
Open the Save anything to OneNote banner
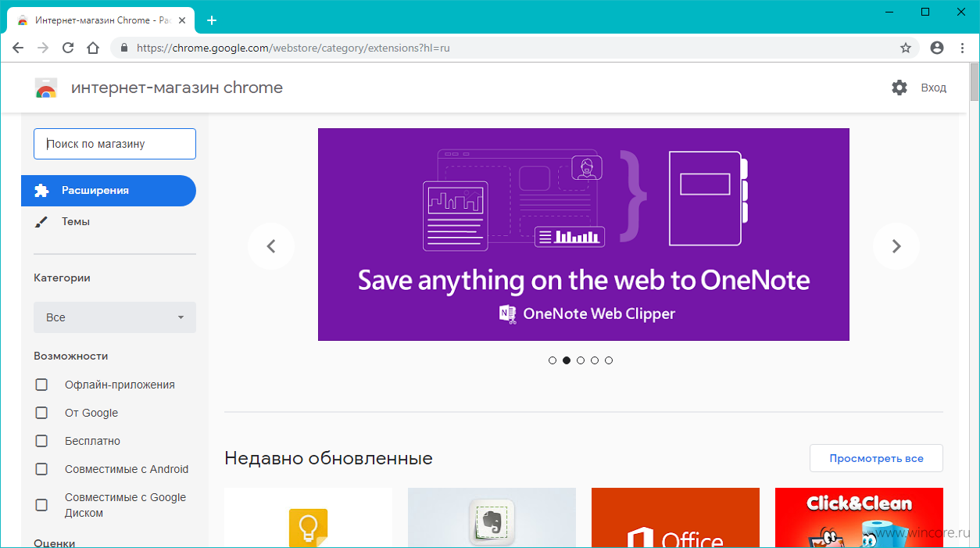[584, 235]
